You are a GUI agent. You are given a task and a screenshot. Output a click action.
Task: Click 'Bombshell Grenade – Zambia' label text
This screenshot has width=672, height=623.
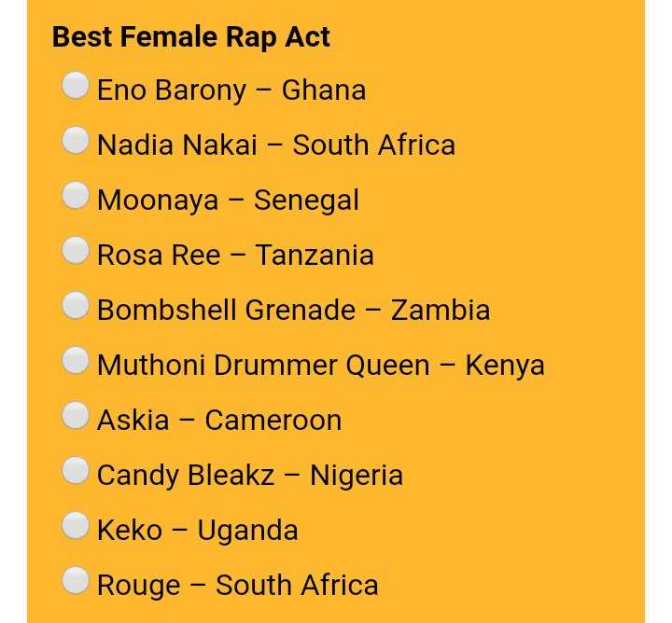click(x=294, y=310)
